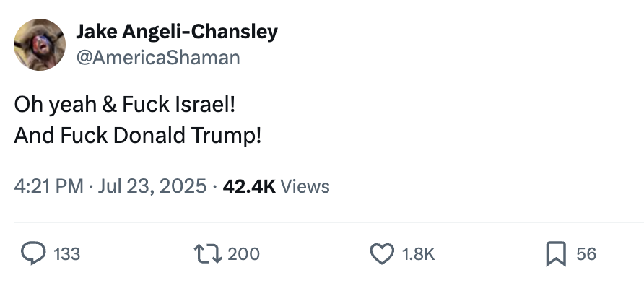Click the 1.8K likes count

419,254
